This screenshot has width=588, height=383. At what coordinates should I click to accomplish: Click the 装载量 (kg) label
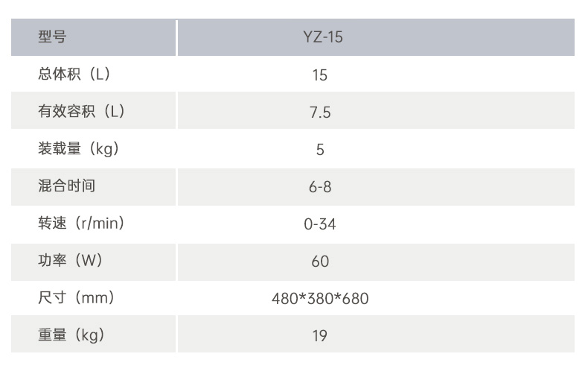click(x=78, y=149)
